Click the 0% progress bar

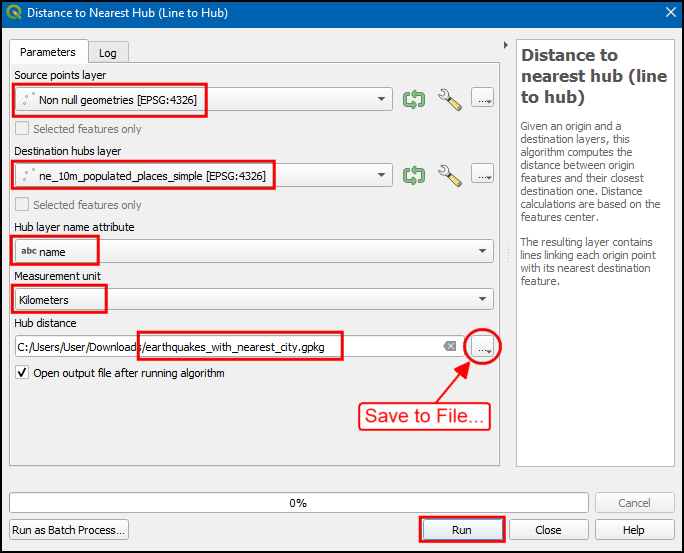tap(298, 503)
